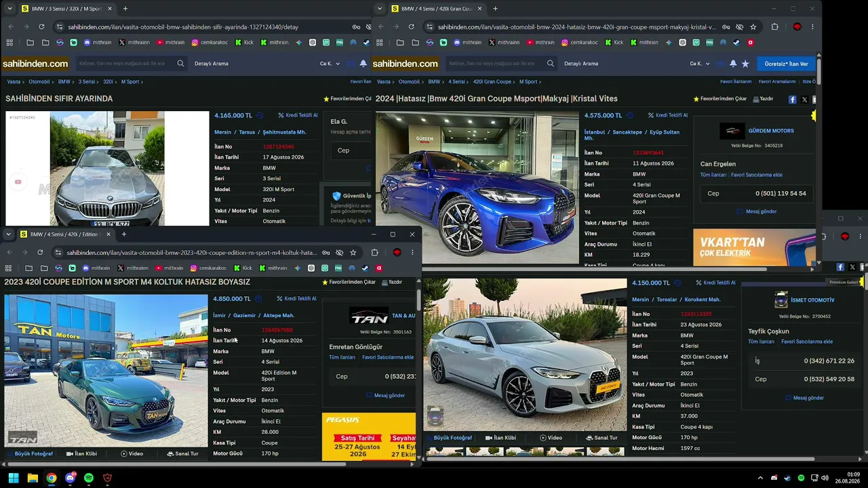Expand the tab search dropdown in the 3 Serisi window
868x488 pixels.
tap(9, 9)
